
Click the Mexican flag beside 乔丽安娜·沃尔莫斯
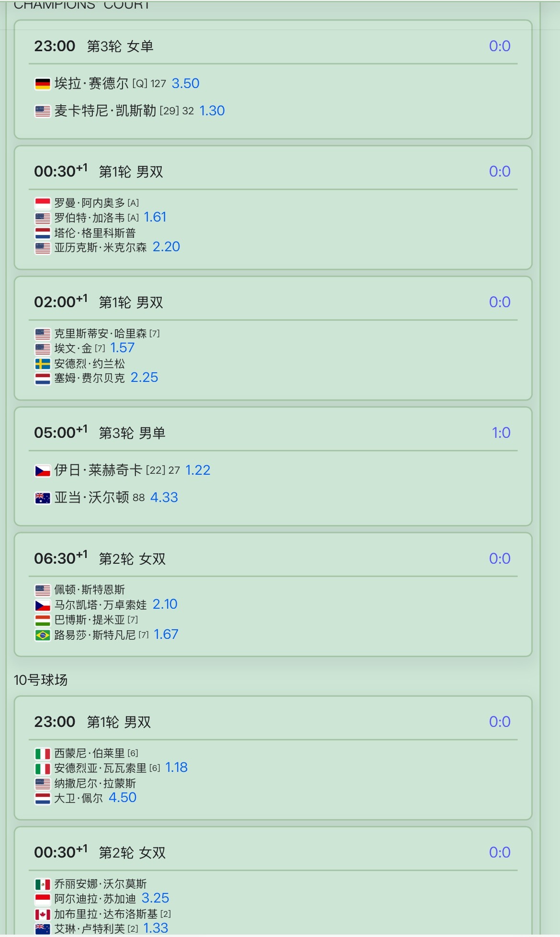pos(43,884)
